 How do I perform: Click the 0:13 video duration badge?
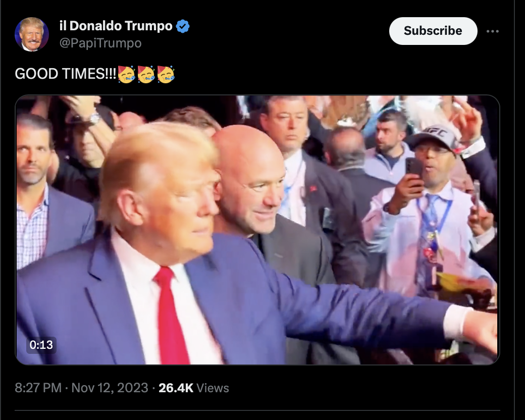click(41, 345)
